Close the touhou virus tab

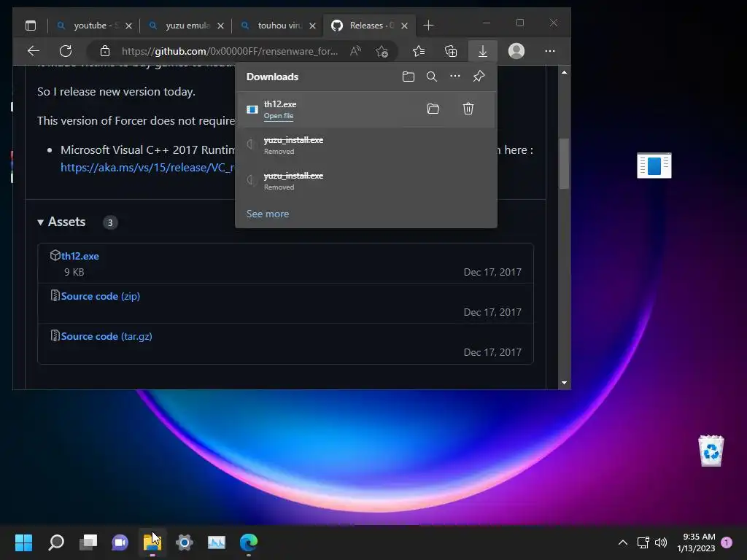click(x=312, y=26)
